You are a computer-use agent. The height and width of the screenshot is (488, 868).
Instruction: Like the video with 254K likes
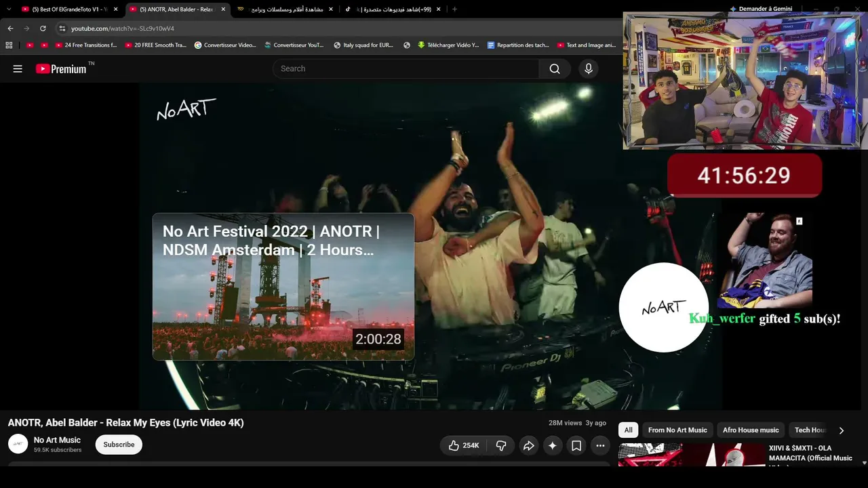tap(464, 445)
